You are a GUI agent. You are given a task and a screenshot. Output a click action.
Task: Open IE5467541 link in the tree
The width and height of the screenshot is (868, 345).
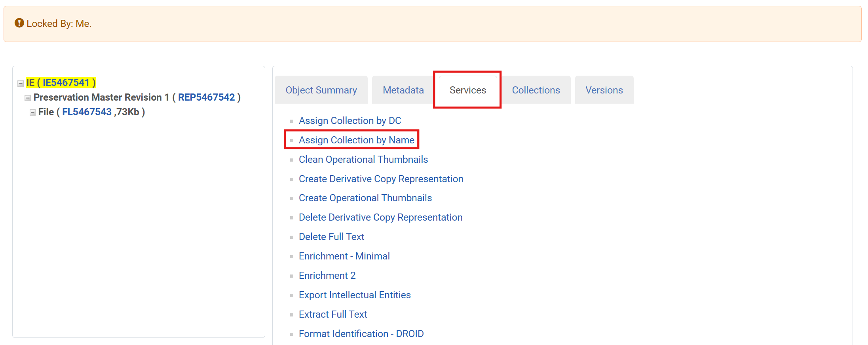[66, 83]
